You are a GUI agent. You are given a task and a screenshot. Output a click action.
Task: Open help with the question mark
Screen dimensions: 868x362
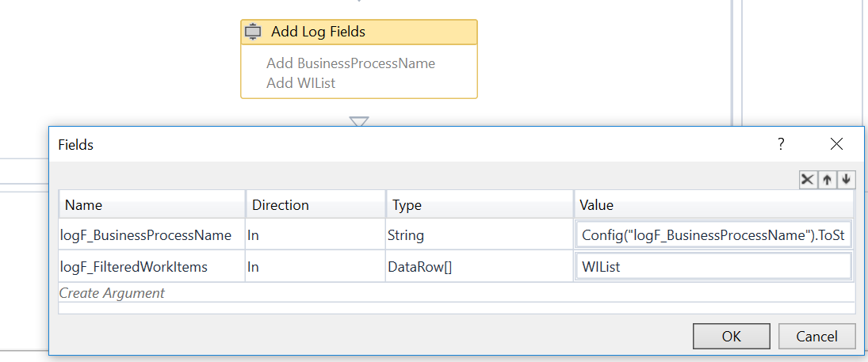pyautogui.click(x=780, y=144)
